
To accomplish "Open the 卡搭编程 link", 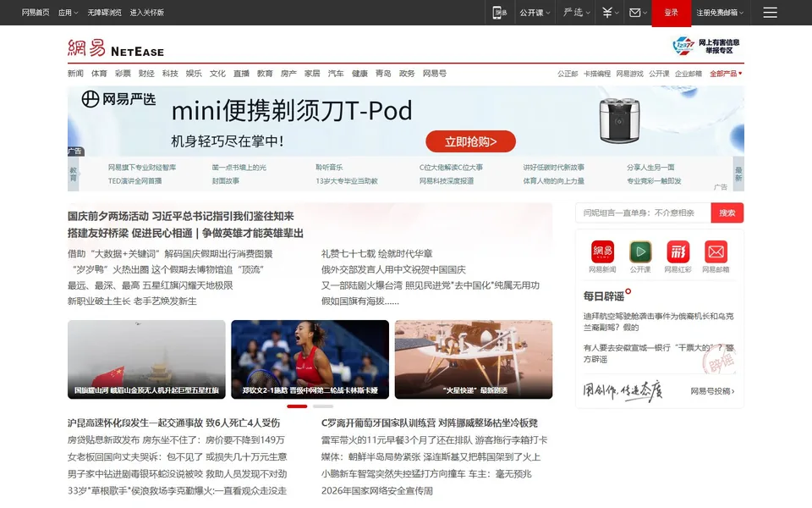I will [596, 74].
